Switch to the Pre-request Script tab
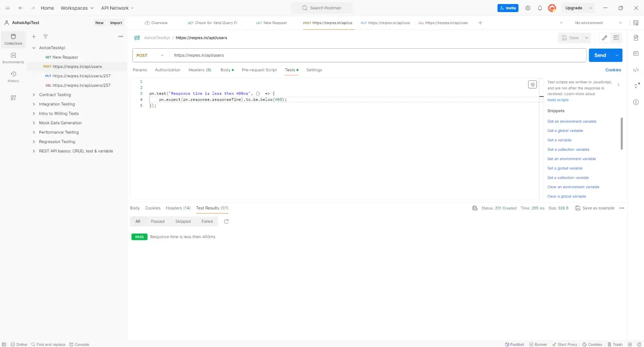Image resolution: width=644 pixels, height=347 pixels. (x=259, y=70)
